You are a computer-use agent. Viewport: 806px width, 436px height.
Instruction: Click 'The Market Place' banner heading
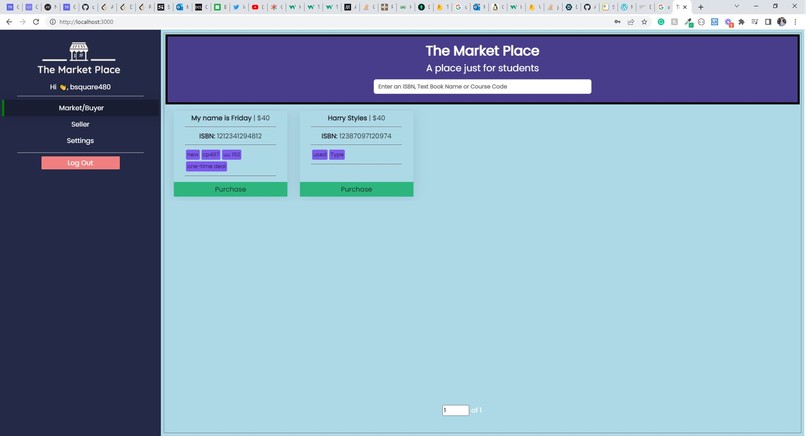click(482, 50)
